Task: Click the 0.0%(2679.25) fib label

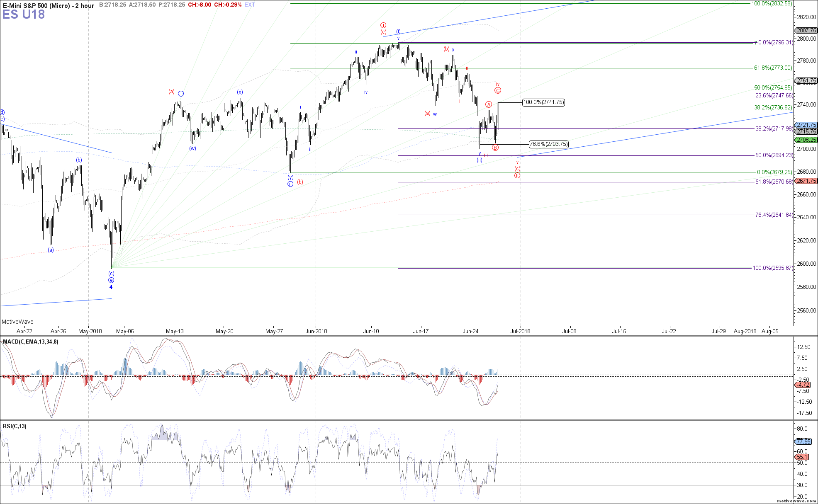Action: [774, 172]
